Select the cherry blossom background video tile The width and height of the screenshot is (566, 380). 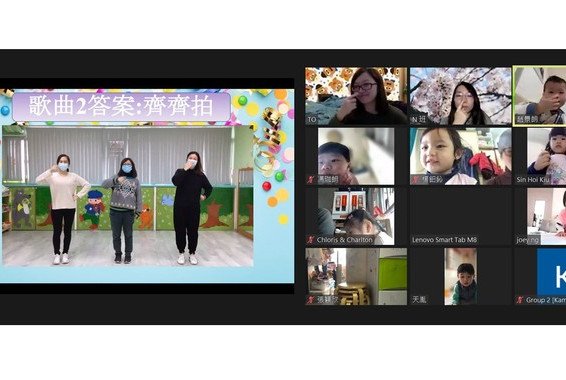(461, 96)
